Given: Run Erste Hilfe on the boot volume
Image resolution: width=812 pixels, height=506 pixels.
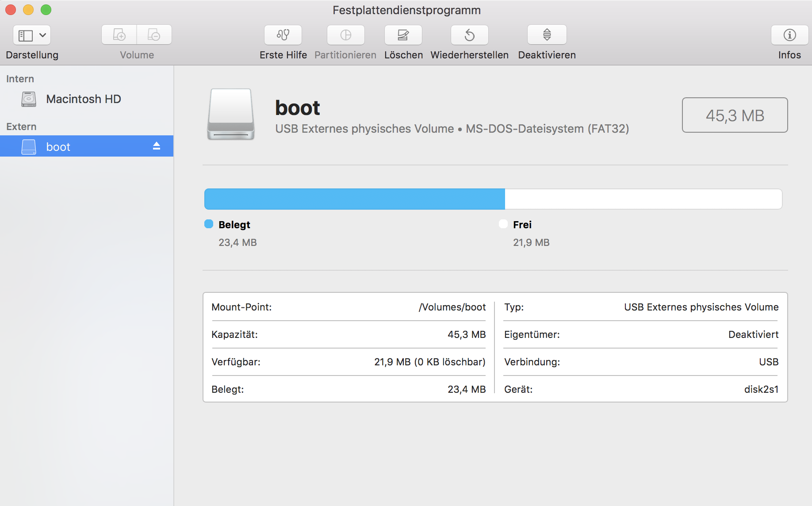Looking at the screenshot, I should point(283,35).
